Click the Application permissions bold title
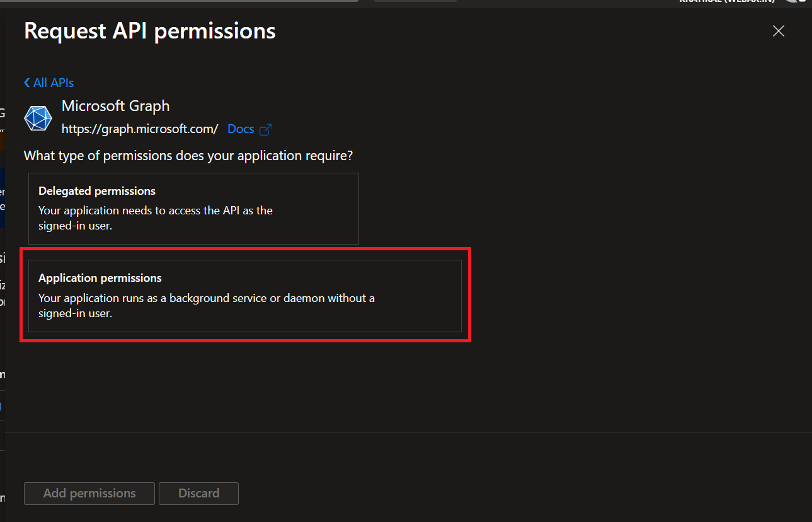The image size is (812, 522). point(100,278)
